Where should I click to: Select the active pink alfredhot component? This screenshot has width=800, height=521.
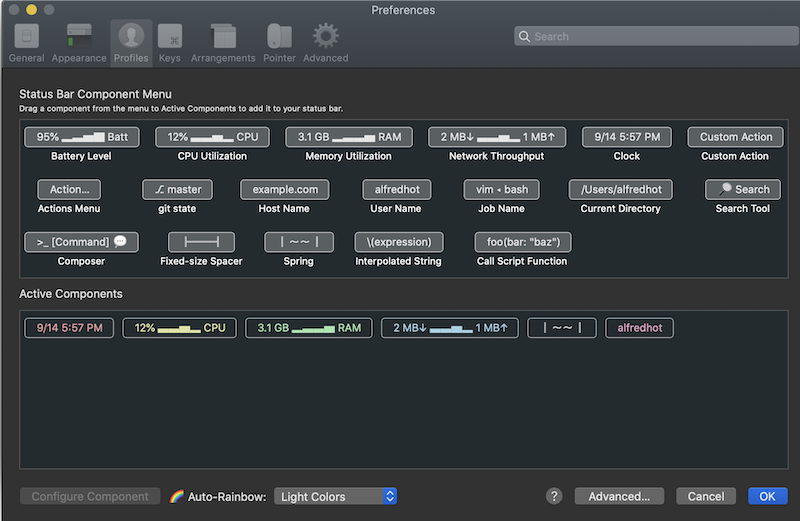(639, 328)
